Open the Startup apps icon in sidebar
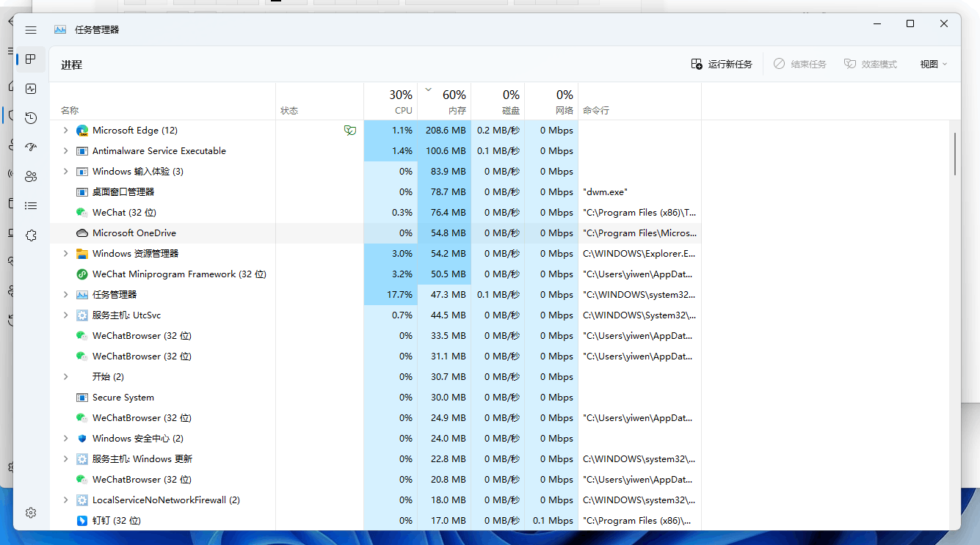The width and height of the screenshot is (980, 545). [31, 147]
